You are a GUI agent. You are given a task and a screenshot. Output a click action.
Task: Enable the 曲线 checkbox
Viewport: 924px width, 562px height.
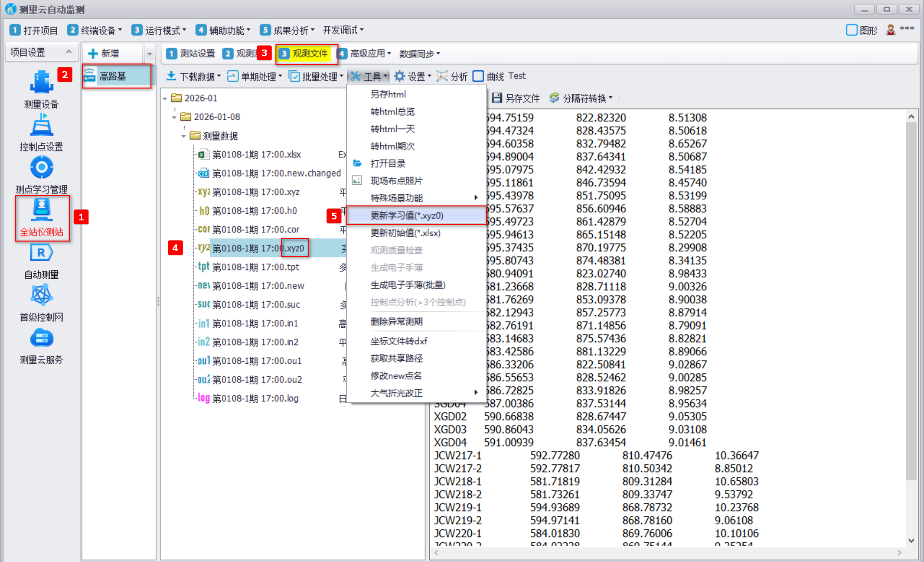[478, 77]
